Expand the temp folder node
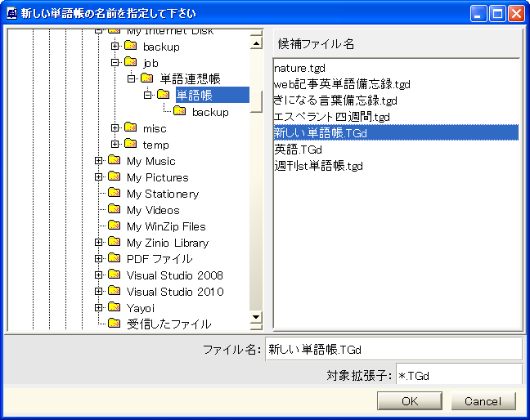The height and width of the screenshot is (420, 530). pyautogui.click(x=115, y=144)
